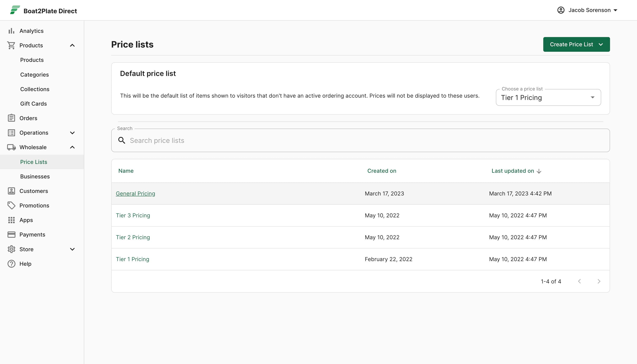This screenshot has width=637, height=364.
Task: Click the March 17, 2023 created date
Action: (384, 194)
